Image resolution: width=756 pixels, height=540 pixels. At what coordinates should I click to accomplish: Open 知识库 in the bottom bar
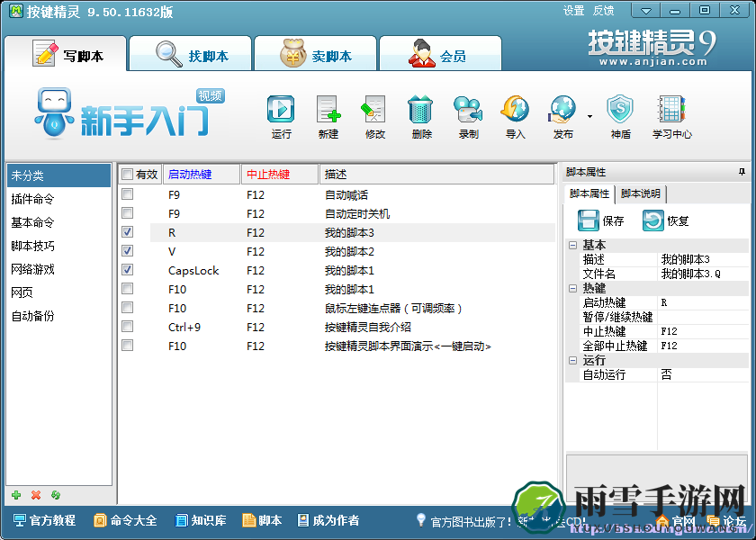tap(201, 520)
